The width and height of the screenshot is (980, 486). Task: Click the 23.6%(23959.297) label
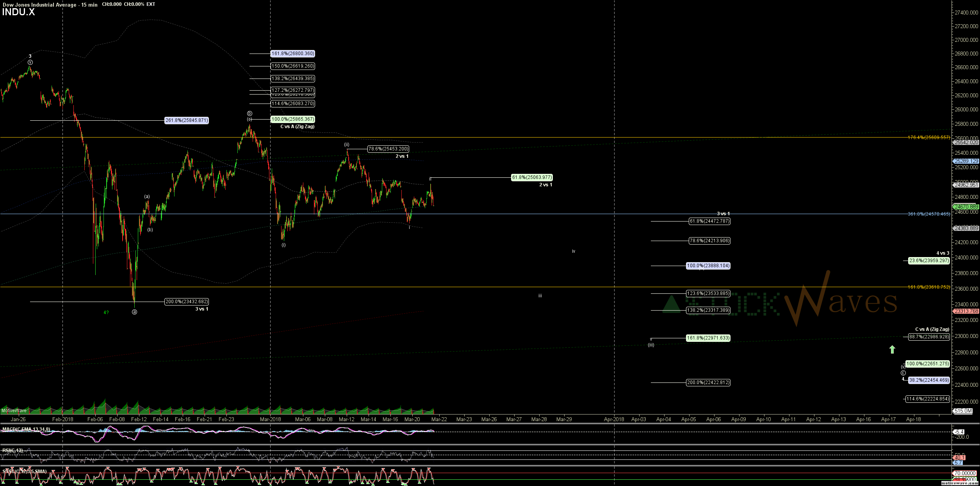[x=929, y=261]
